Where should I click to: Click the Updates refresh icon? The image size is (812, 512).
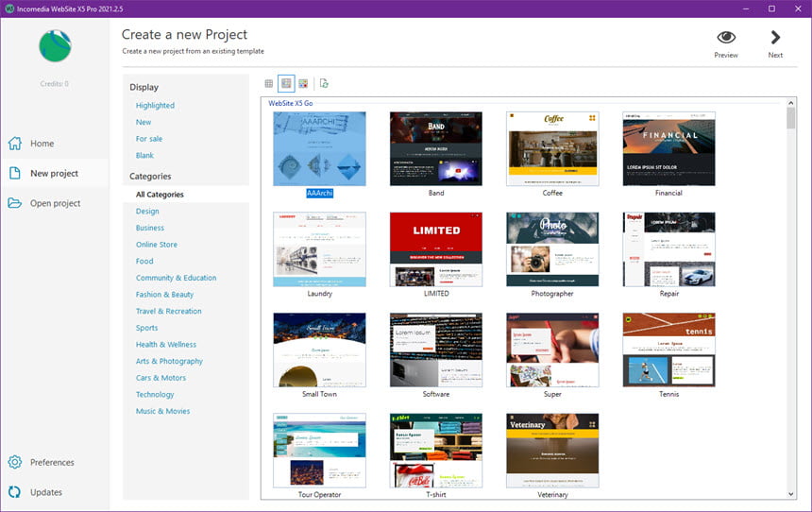15,492
